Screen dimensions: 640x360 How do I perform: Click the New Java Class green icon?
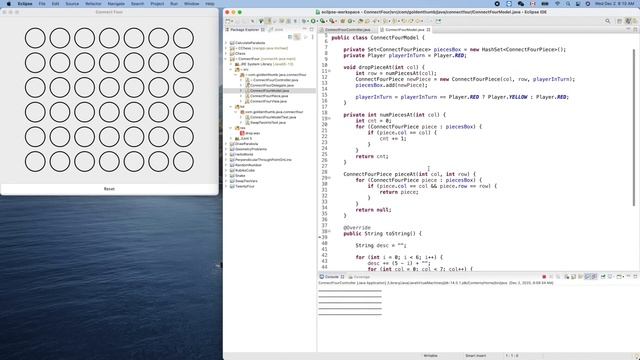point(350,21)
